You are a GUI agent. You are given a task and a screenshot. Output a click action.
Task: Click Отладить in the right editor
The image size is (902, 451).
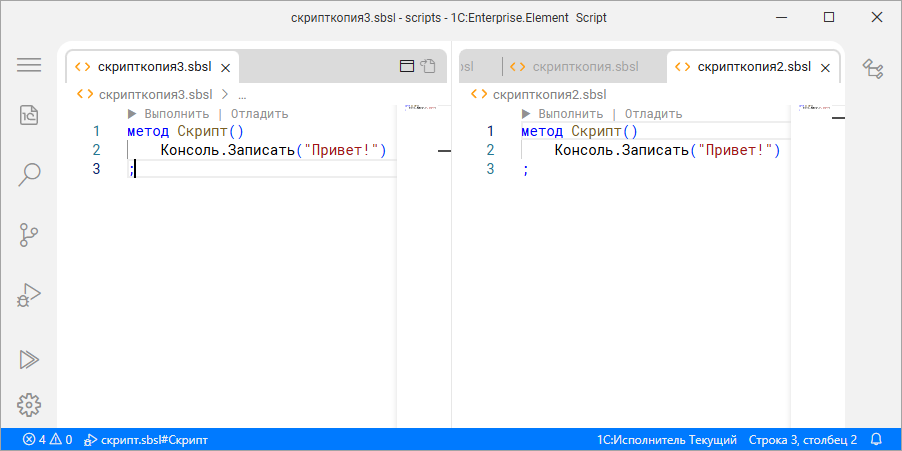pyautogui.click(x=653, y=114)
